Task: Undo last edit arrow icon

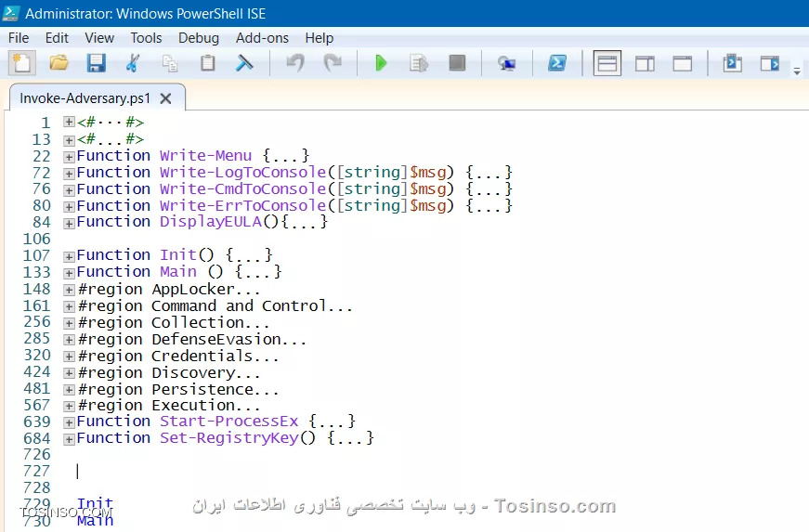Action: (x=295, y=63)
